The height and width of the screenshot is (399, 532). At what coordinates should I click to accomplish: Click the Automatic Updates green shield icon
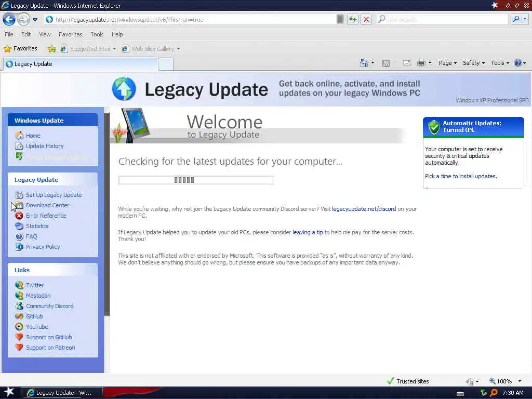[434, 127]
